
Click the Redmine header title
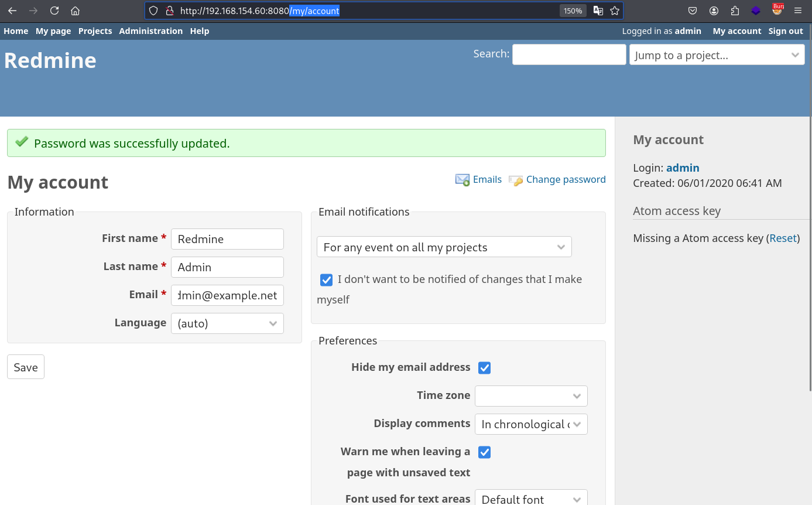click(x=50, y=60)
